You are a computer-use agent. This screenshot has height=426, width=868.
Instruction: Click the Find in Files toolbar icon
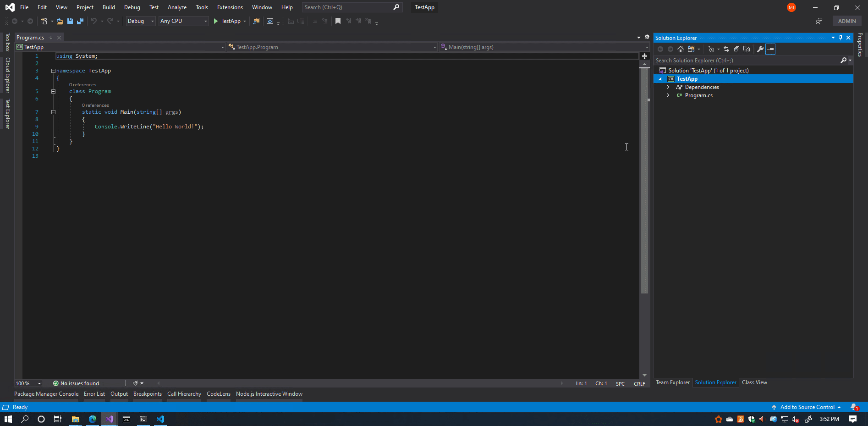(x=256, y=21)
